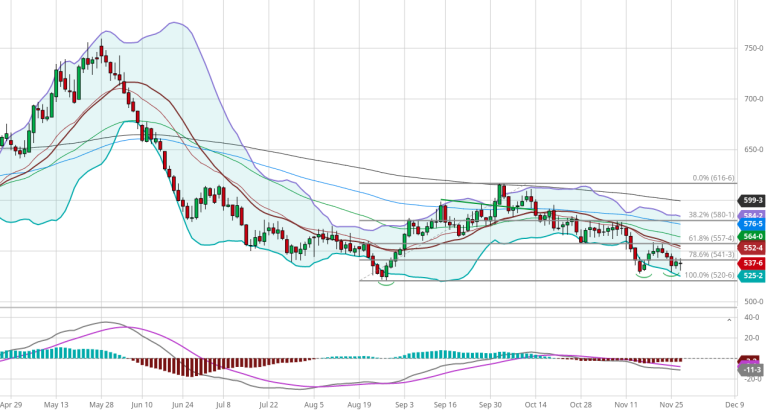Click the teal 525-2 price tag
768x411 pixels.
[752, 275]
